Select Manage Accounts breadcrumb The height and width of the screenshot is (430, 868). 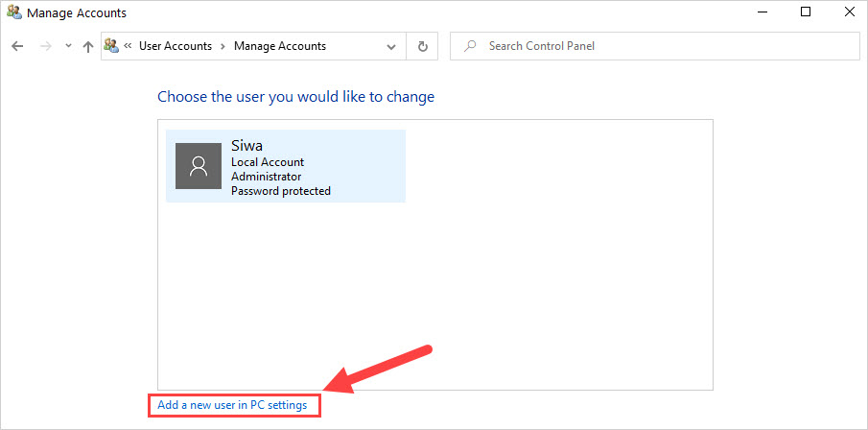279,46
